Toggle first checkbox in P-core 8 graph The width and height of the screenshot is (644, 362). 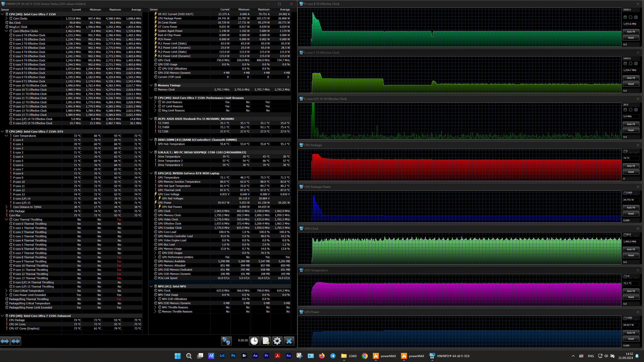point(625,17)
